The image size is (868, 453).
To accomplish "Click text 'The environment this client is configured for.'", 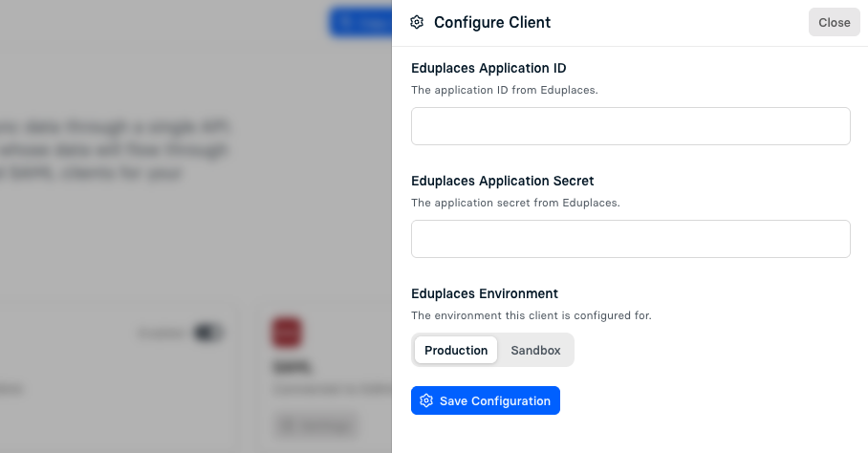I will click(531, 315).
